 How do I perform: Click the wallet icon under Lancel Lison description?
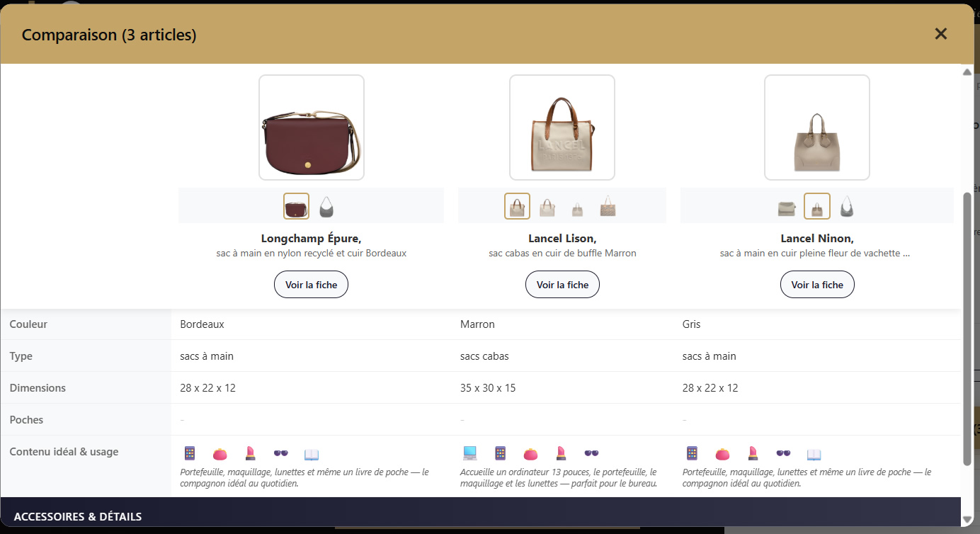pos(530,453)
